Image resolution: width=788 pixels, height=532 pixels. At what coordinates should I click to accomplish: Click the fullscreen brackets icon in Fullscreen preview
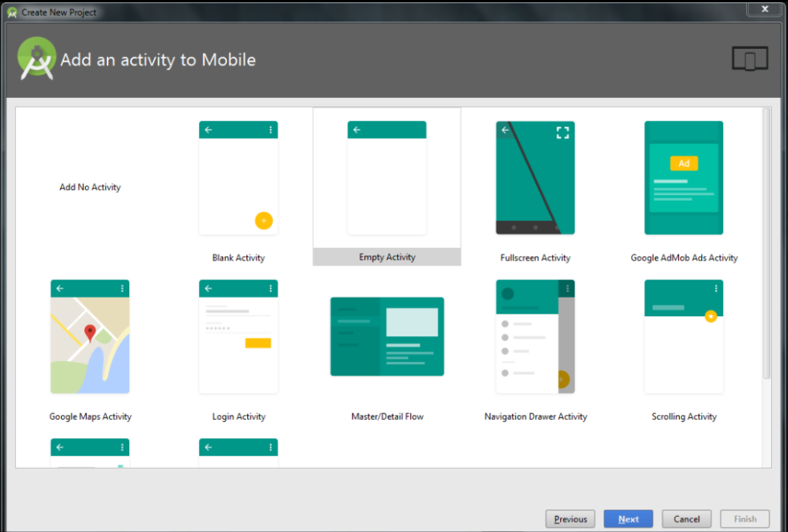pyautogui.click(x=563, y=132)
